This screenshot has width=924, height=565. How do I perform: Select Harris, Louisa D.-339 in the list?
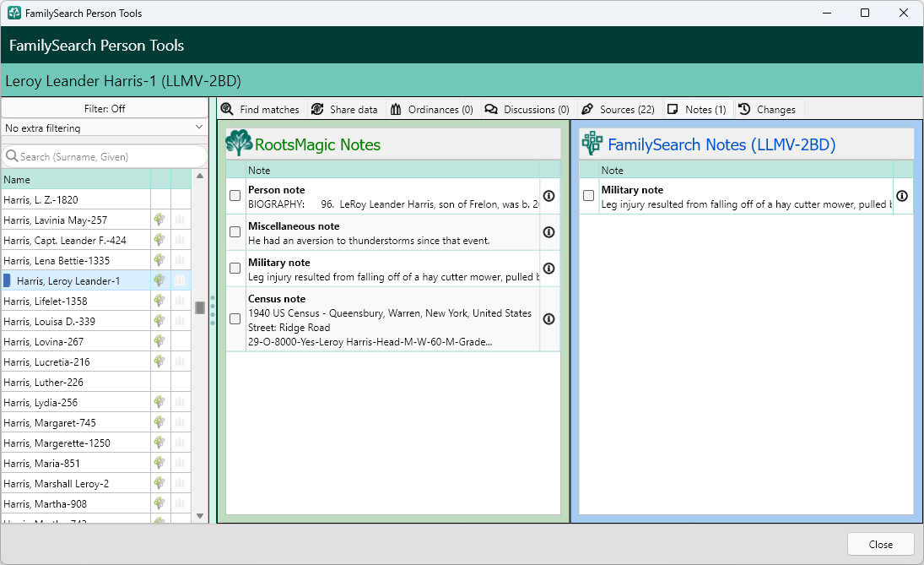(x=76, y=322)
